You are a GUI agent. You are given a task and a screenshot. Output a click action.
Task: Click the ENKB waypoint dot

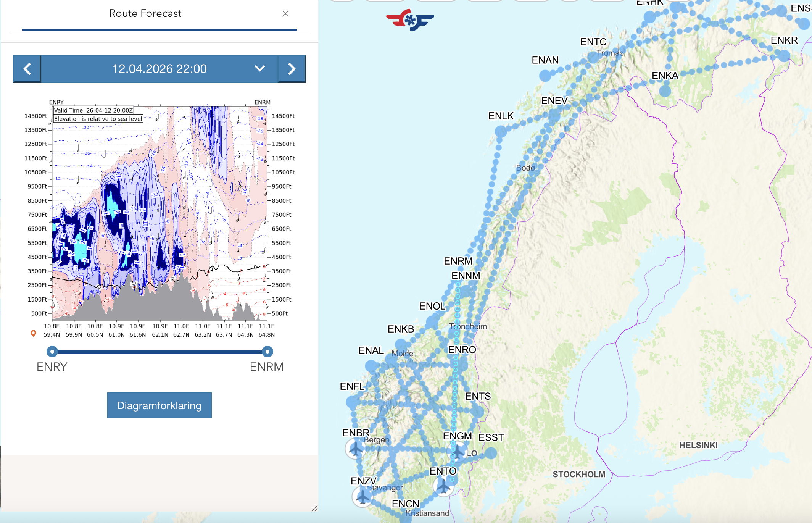click(401, 344)
